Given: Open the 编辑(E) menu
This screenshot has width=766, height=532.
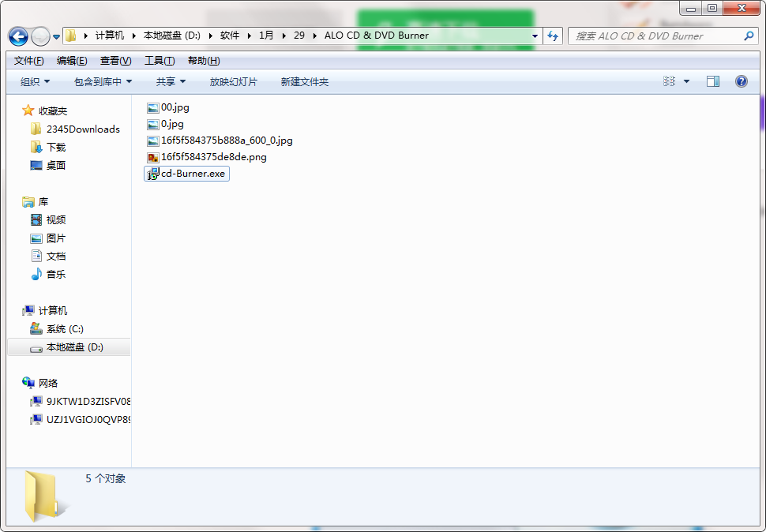Looking at the screenshot, I should [72, 61].
